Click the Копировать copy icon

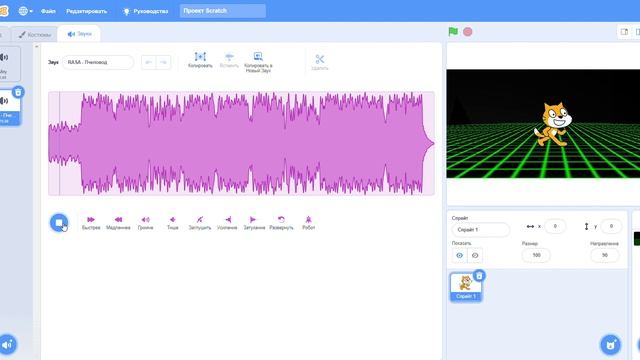tap(200, 60)
